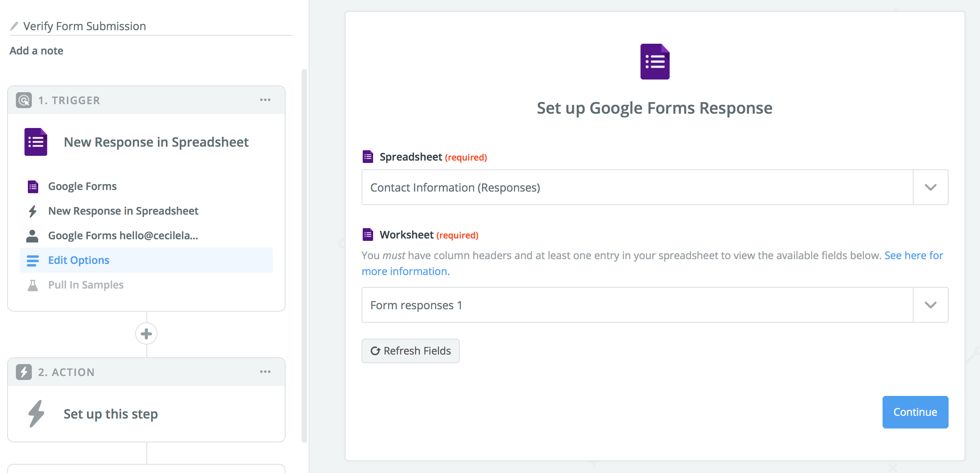Click the more information link
This screenshot has height=473, width=980.
(405, 271)
